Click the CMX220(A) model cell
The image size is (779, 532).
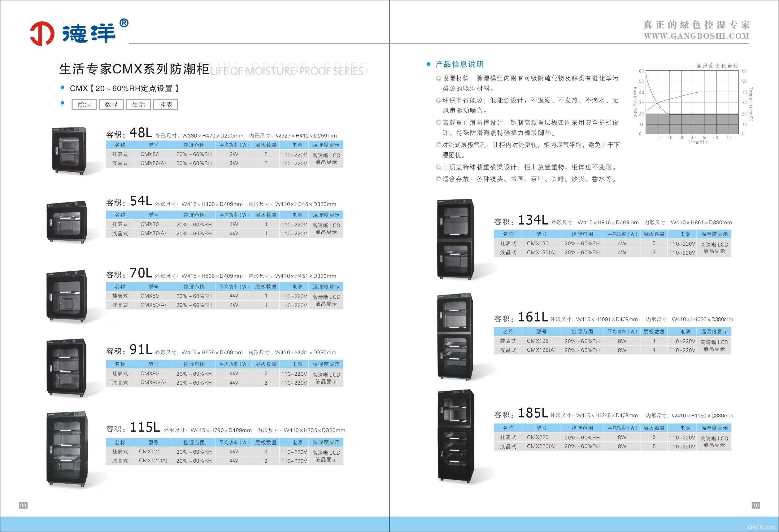541,447
